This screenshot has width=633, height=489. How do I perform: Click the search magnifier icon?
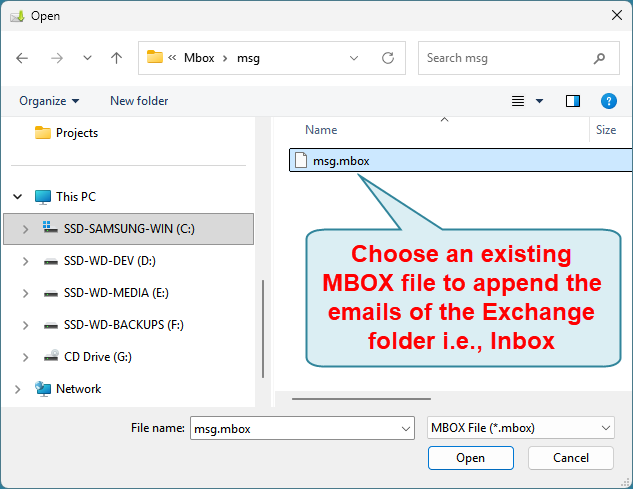(599, 58)
